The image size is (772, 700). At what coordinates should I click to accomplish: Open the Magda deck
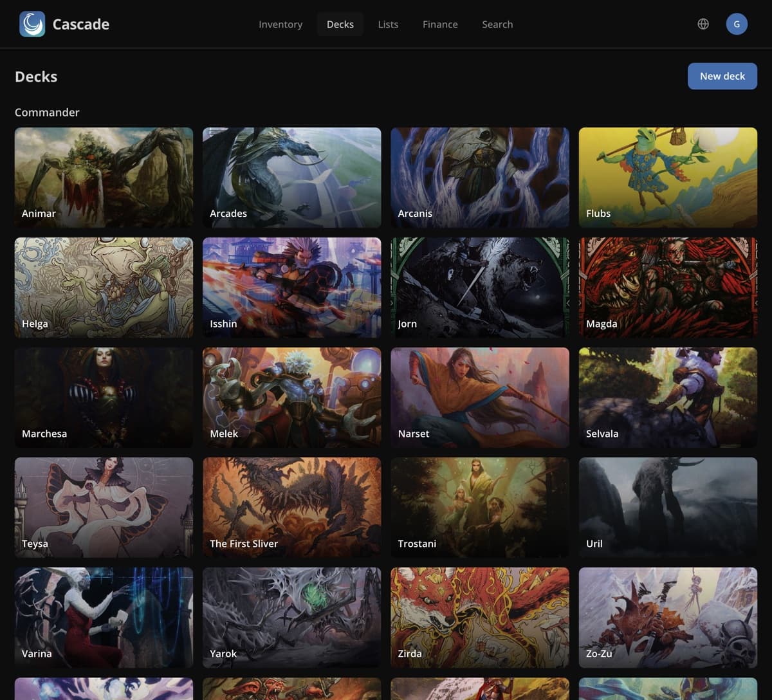pyautogui.click(x=668, y=287)
